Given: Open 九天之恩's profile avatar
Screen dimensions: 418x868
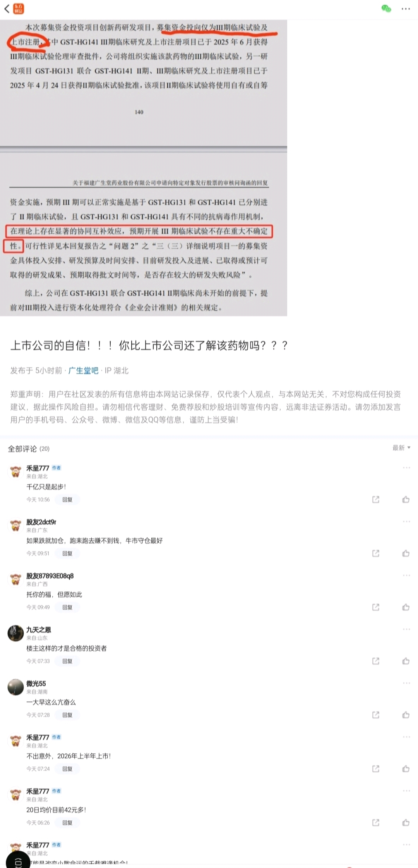Looking at the screenshot, I should pos(15,633).
